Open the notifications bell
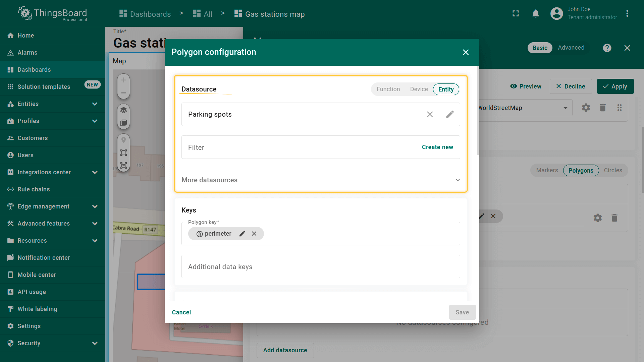 [536, 14]
